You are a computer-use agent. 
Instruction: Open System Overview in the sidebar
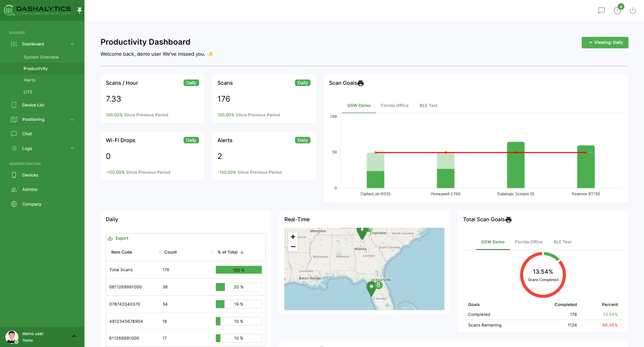(x=41, y=57)
